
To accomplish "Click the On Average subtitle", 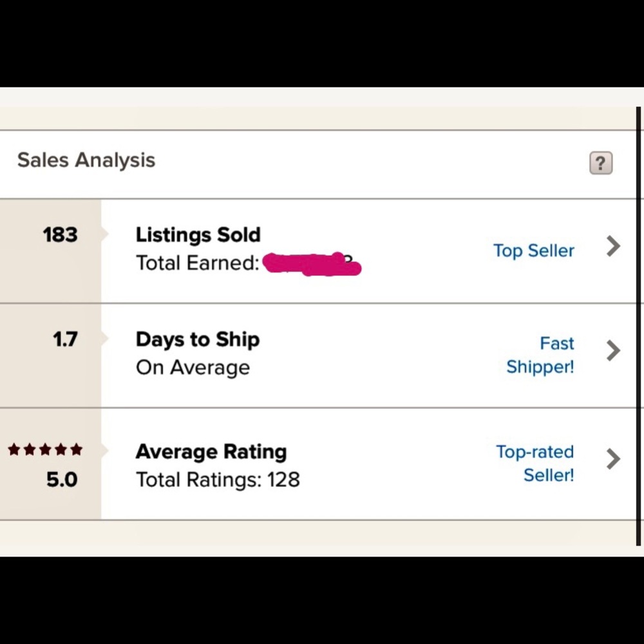I will tap(193, 368).
